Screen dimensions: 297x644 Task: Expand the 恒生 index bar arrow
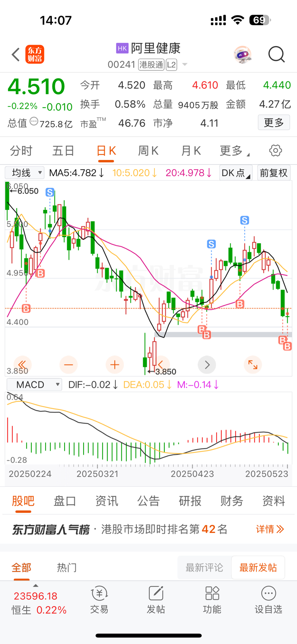[36, 586]
